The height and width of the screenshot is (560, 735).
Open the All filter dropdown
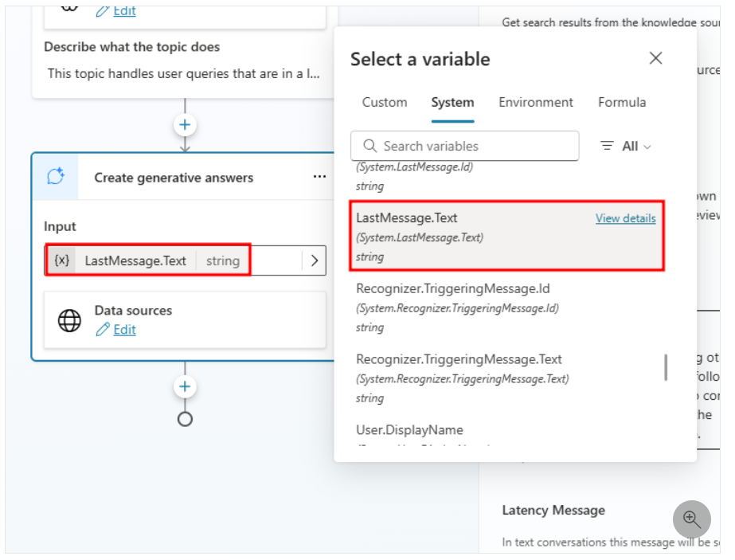tap(626, 146)
